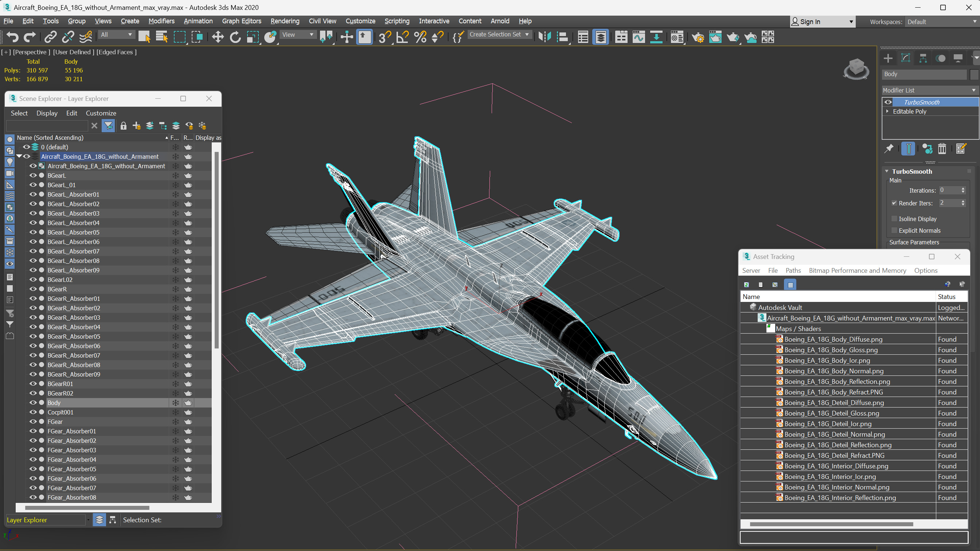
Task: Expand the Editable Poly modifier entry
Action: [x=887, y=111]
